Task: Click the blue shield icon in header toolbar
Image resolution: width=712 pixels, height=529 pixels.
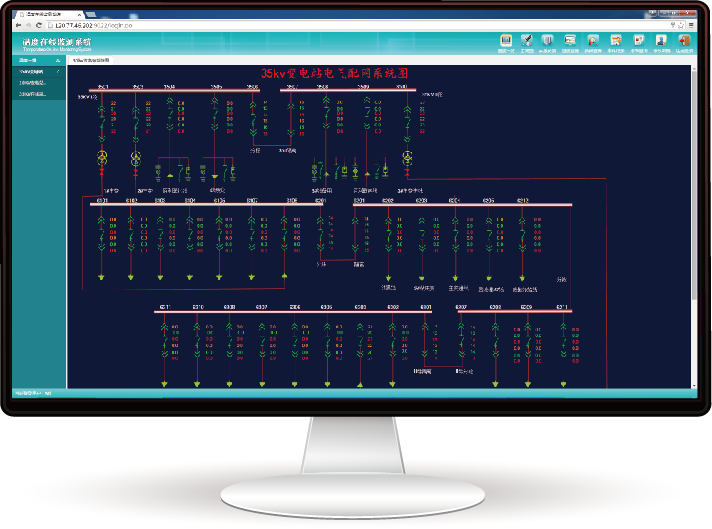Action: [548, 41]
